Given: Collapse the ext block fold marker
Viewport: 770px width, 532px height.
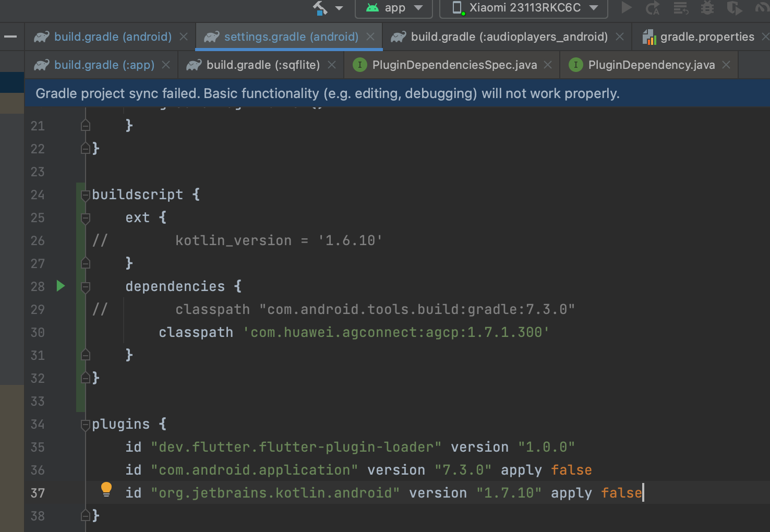Looking at the screenshot, I should (x=86, y=219).
